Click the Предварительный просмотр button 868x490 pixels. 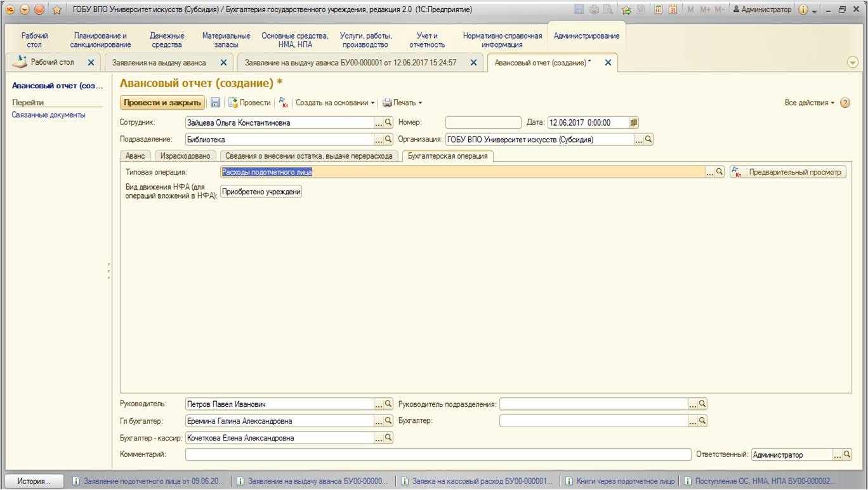[x=788, y=171]
